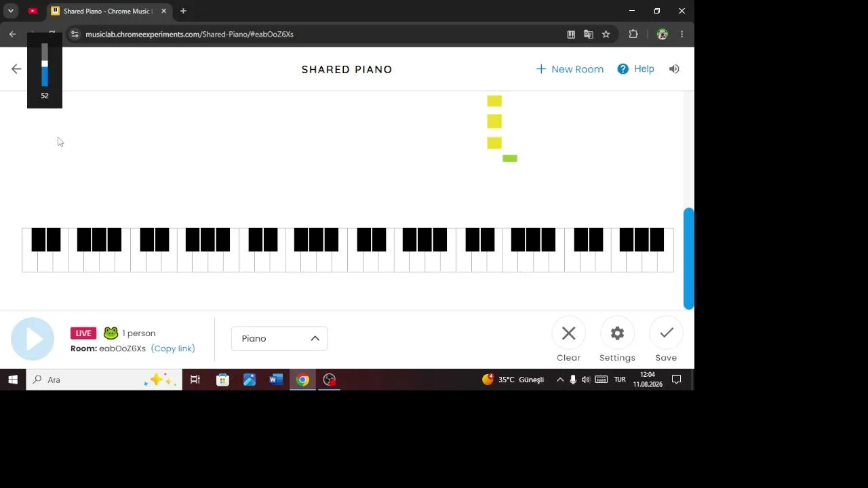Click the red LIVE badge
868x488 pixels.
[x=83, y=333]
